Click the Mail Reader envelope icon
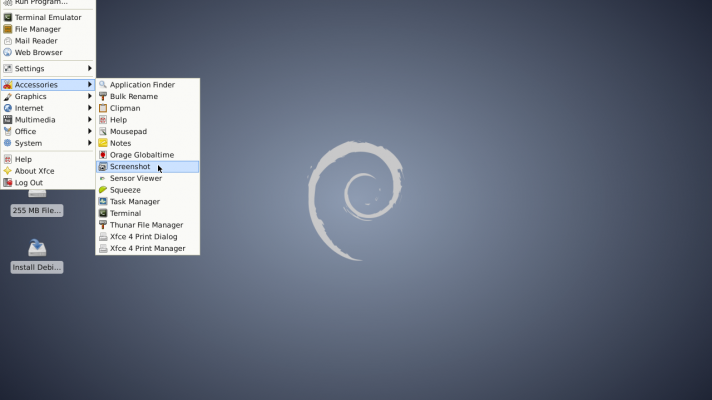 (x=8, y=41)
